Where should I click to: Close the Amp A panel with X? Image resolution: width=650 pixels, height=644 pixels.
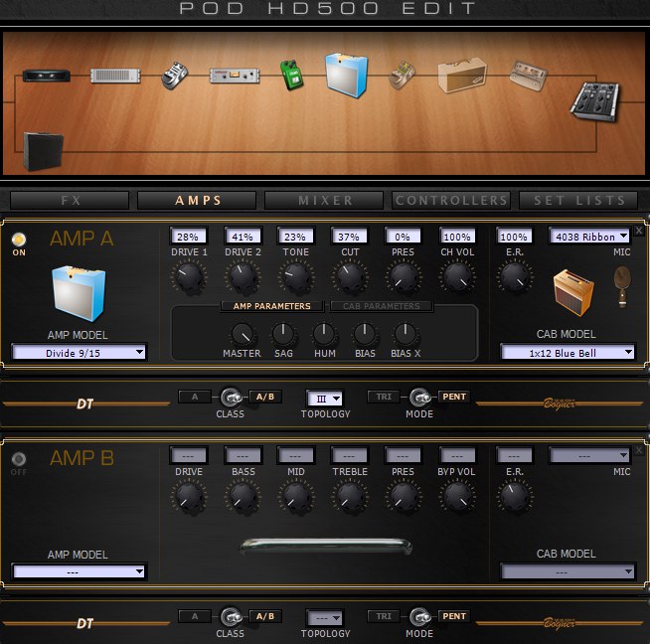[x=639, y=231]
